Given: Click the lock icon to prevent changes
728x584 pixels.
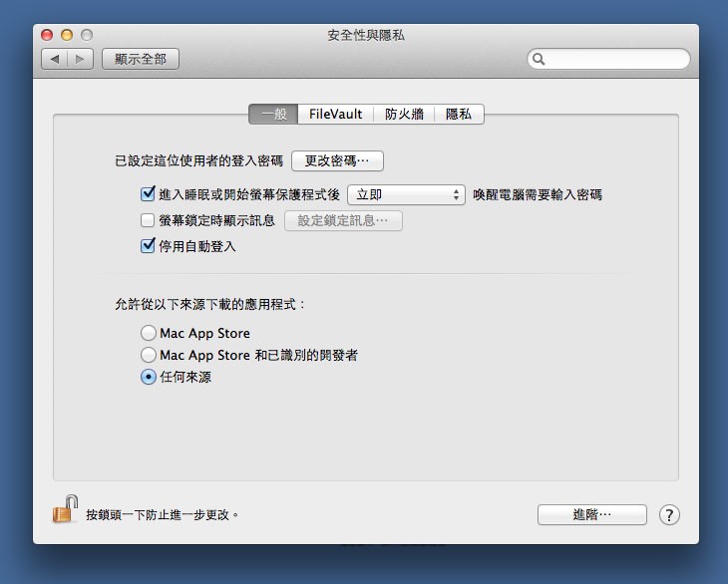Looking at the screenshot, I should tap(65, 509).
